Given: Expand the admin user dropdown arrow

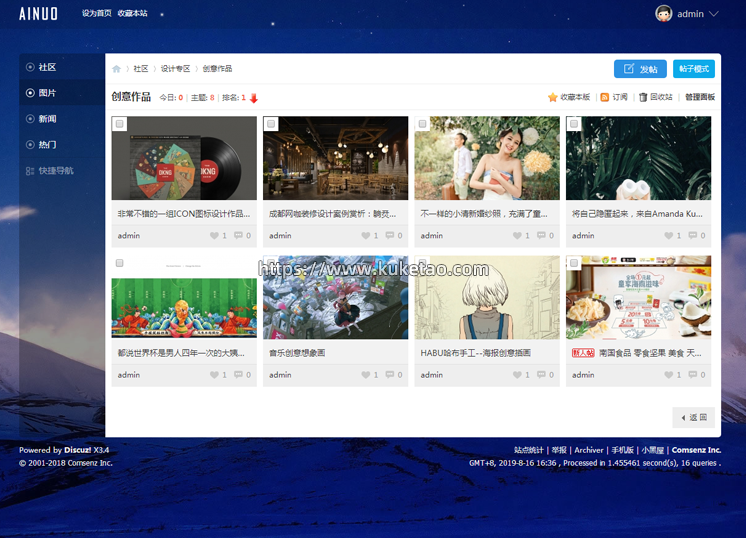Looking at the screenshot, I should pos(714,14).
